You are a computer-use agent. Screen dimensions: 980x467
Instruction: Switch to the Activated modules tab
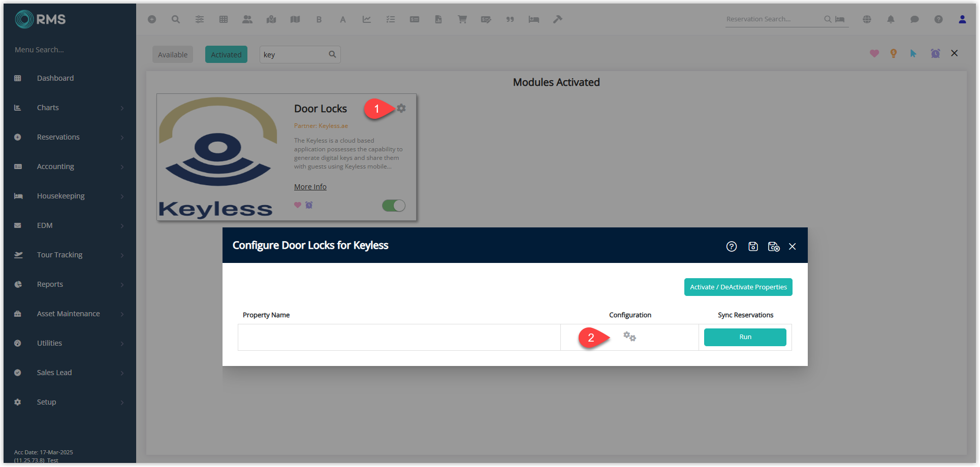click(x=226, y=54)
